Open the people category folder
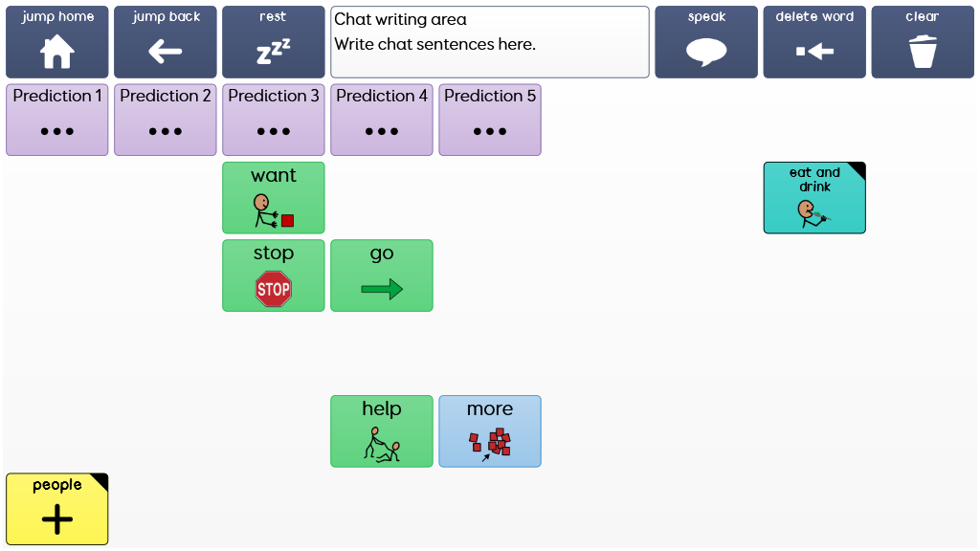Viewport: 980px width, 551px height. tap(56, 509)
